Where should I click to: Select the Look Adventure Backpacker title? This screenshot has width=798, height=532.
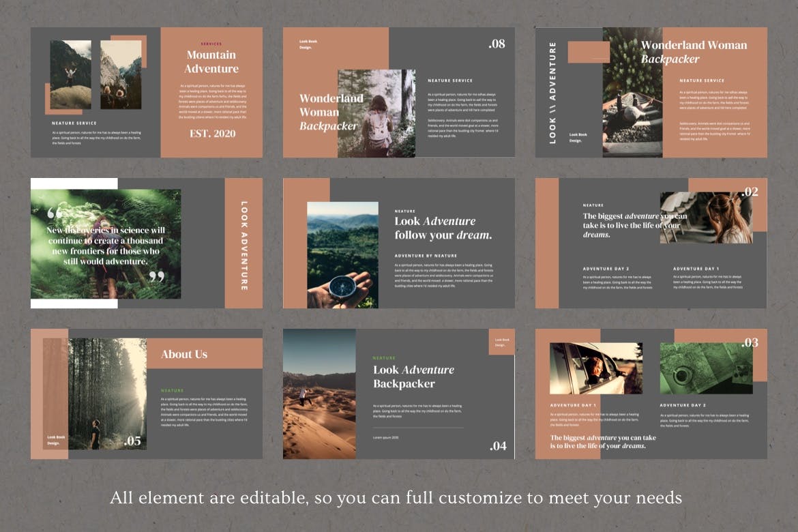pyautogui.click(x=413, y=376)
